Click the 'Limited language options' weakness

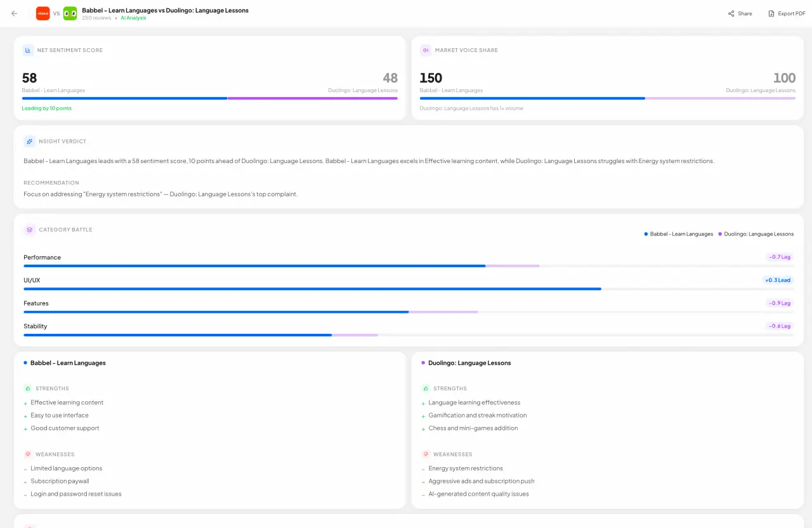click(67, 468)
